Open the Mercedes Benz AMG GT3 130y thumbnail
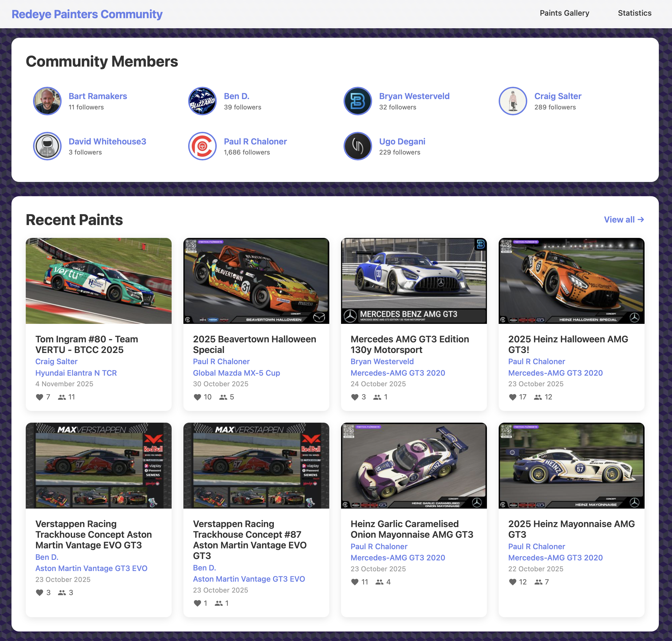This screenshot has width=672, height=641. coord(414,281)
